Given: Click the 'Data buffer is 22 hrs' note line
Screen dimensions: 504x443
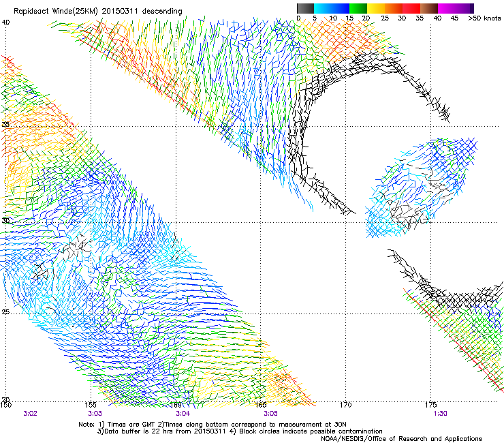Looking at the screenshot, I should pos(240,431).
